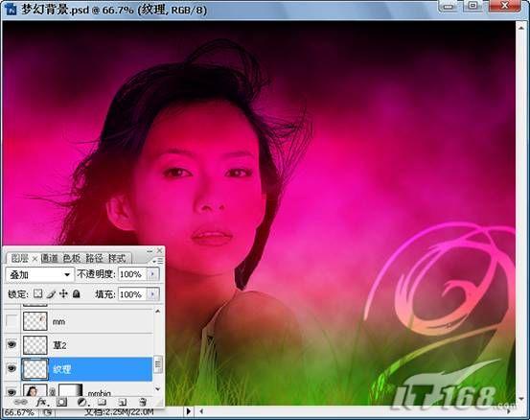This screenshot has height=420, width=530.
Task: Open status bar info arrow menu
Action: 188,411
